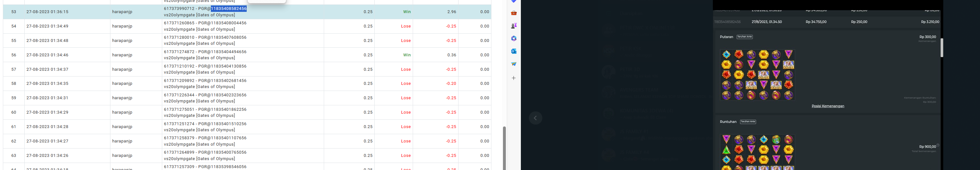
Task: Click the Runtuhan section label
Action: coord(728,122)
